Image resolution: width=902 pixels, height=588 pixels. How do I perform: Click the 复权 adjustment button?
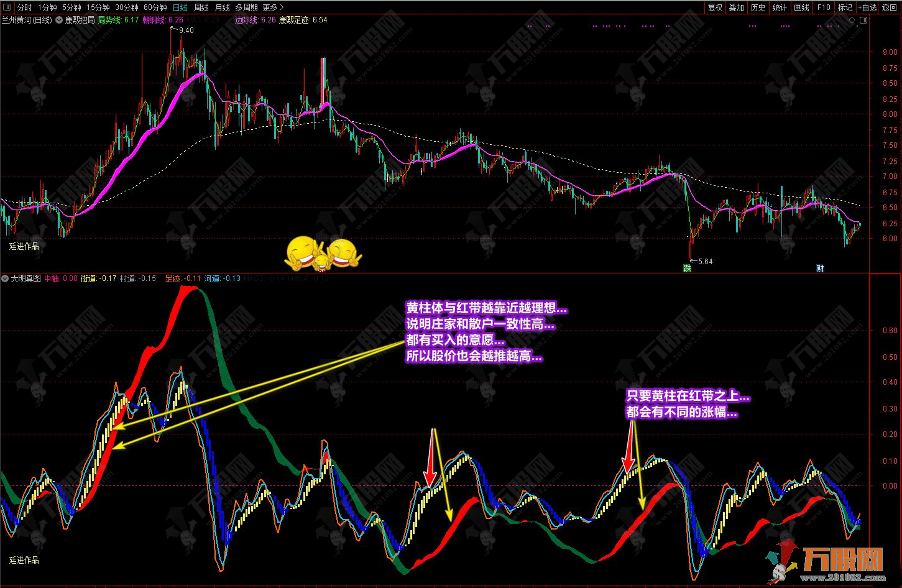click(716, 7)
